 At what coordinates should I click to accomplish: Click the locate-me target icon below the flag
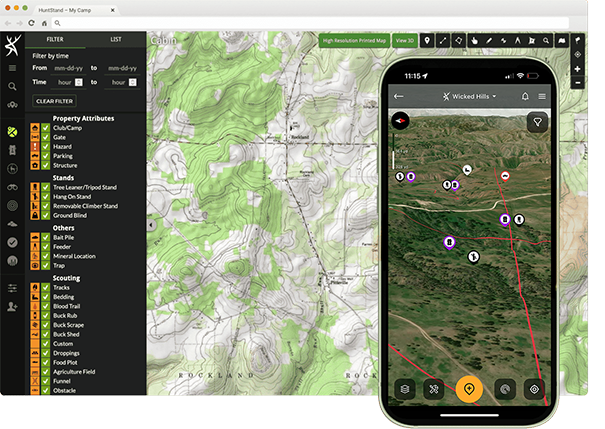(578, 55)
